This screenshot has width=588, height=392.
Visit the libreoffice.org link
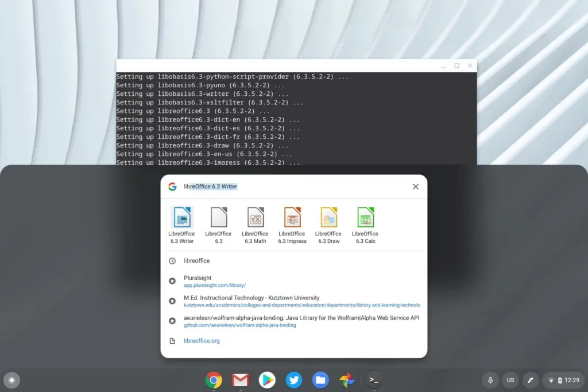tap(201, 340)
